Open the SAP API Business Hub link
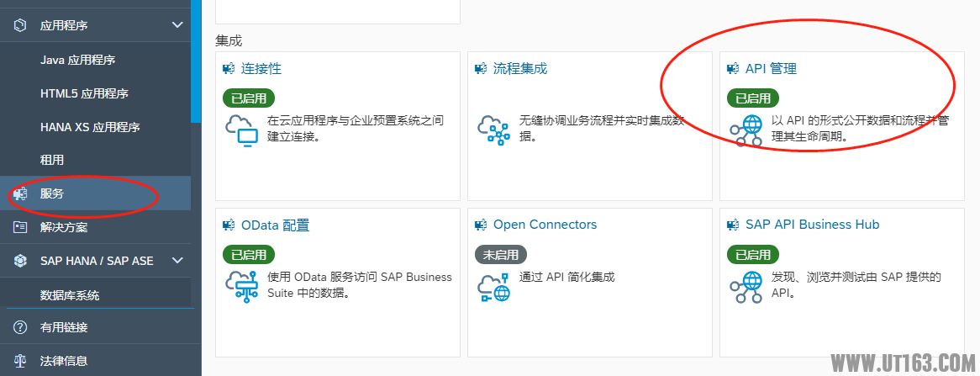980x376 pixels. click(x=813, y=225)
